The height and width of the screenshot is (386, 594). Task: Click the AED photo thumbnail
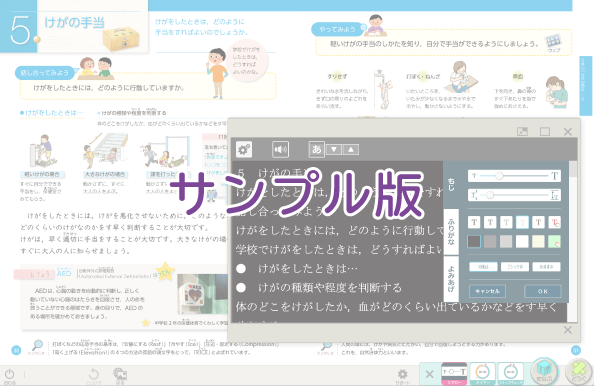[x=202, y=294]
